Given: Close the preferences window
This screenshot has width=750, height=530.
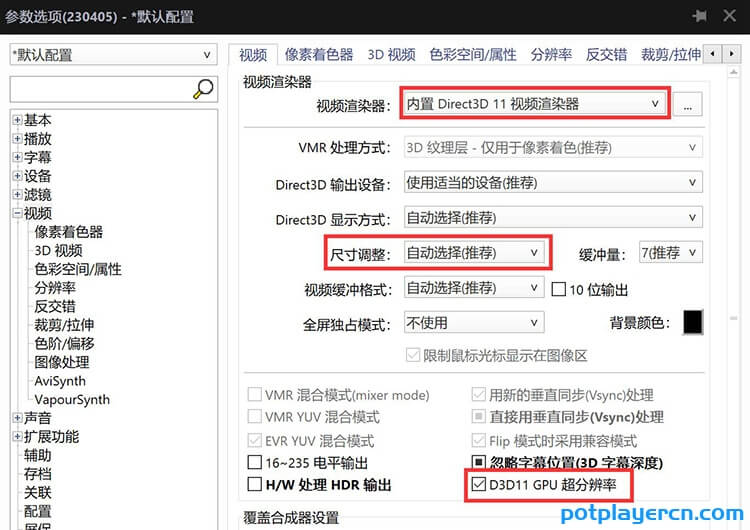Looking at the screenshot, I should (x=730, y=17).
